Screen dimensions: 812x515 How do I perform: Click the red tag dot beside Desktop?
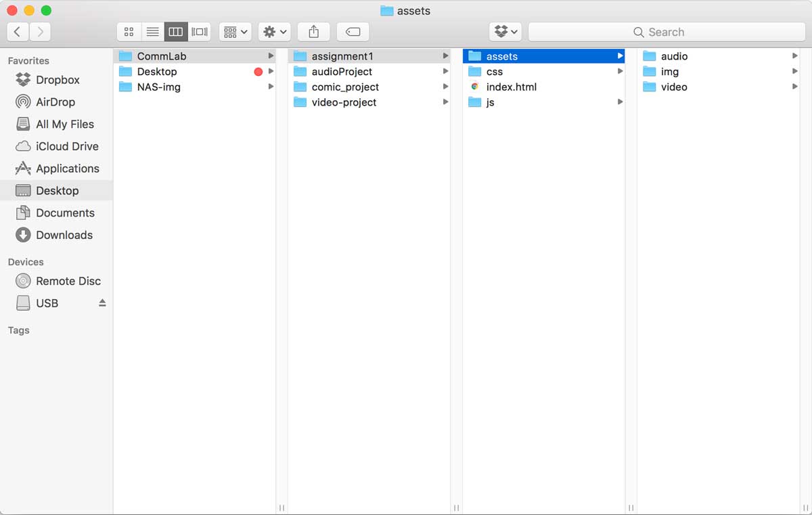coord(258,72)
